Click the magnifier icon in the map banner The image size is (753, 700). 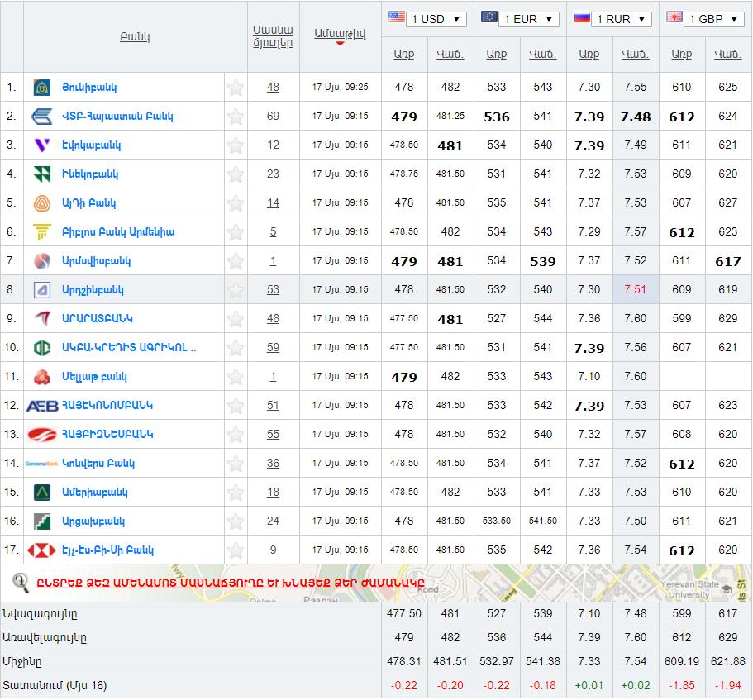pos(21,583)
